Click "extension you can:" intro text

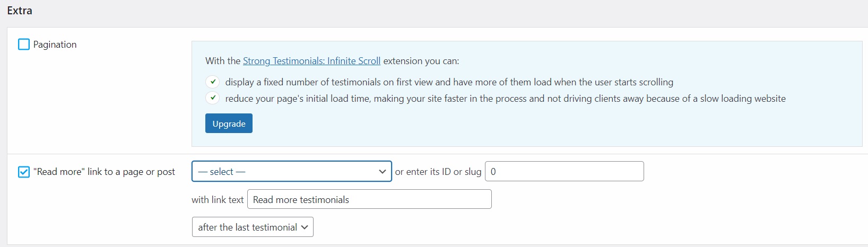[421, 61]
